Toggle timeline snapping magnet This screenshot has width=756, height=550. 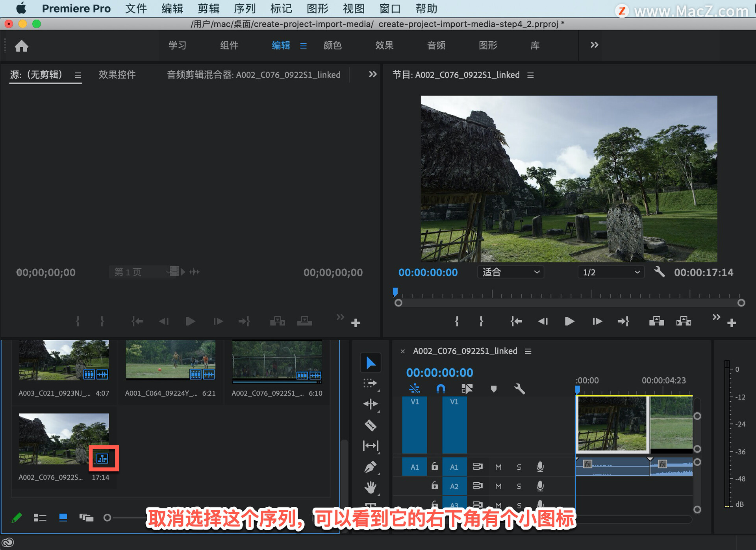(441, 389)
